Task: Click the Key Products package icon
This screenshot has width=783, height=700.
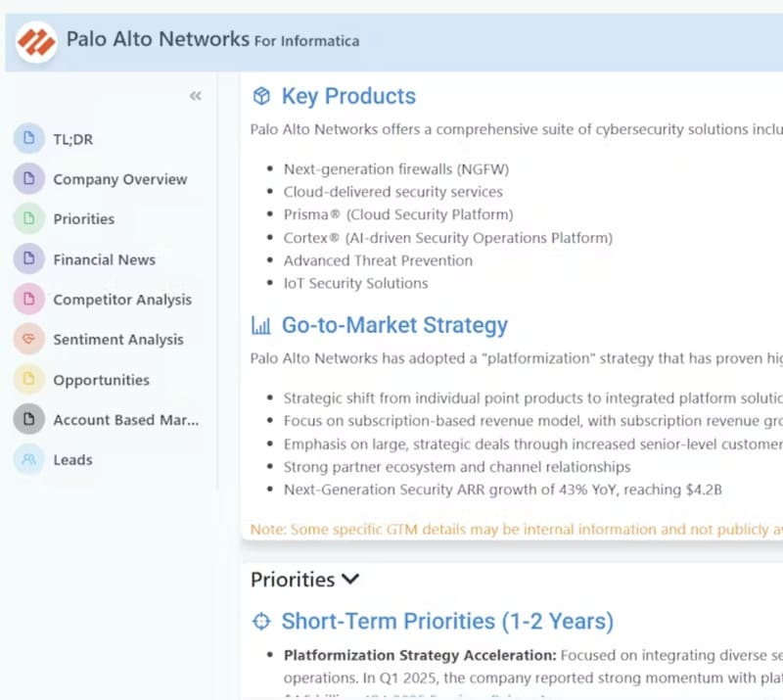Action: click(x=260, y=97)
